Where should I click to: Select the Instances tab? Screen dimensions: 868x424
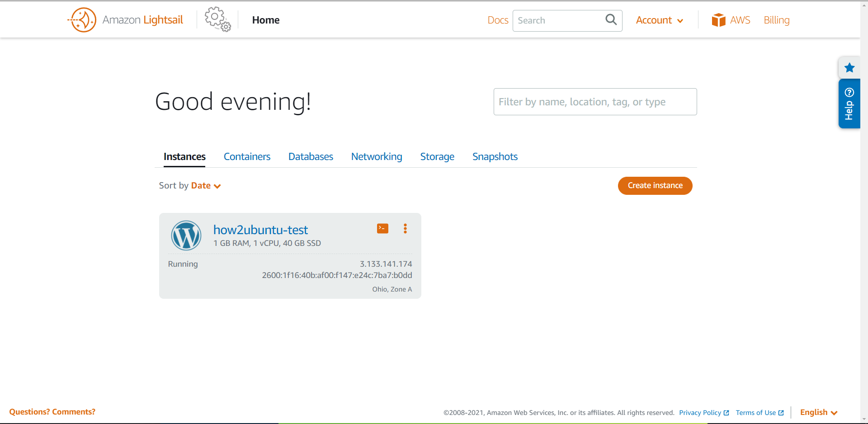(184, 156)
